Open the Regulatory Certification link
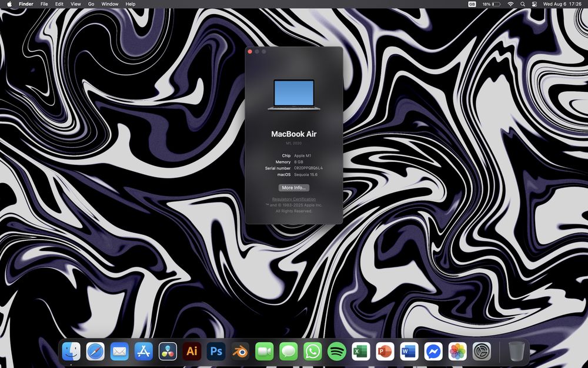588x368 pixels. 293,199
